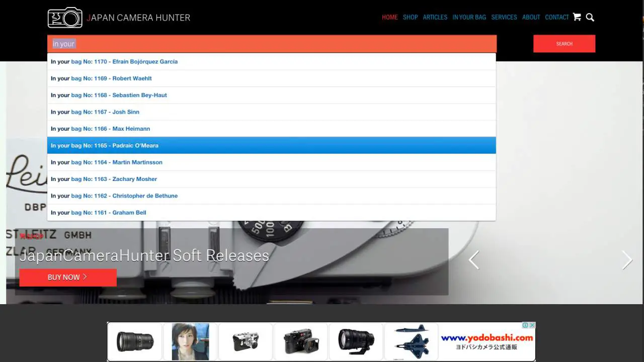Viewport: 644px width, 362px height.
Task: Open the ABOUT menu item
Action: (531, 17)
